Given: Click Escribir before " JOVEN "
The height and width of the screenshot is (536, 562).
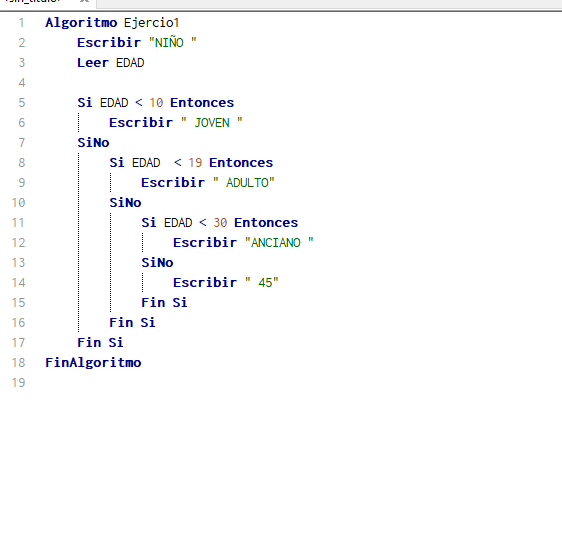Looking at the screenshot, I should (141, 123).
